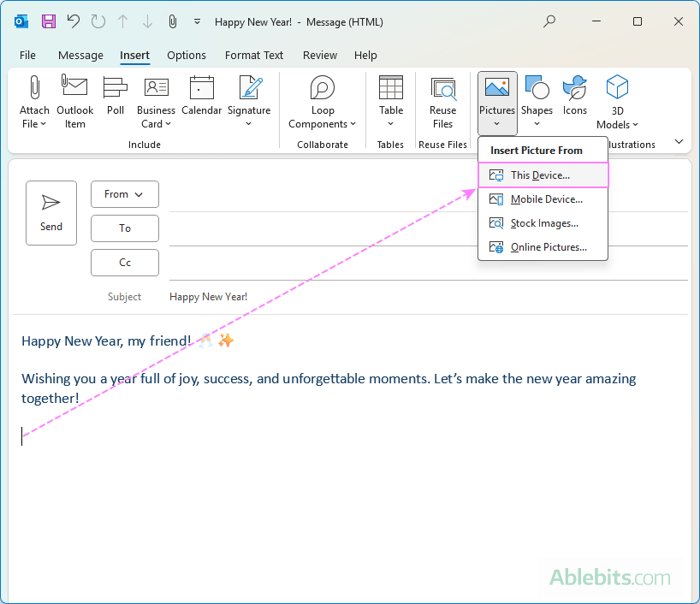
Task: Undo the last action
Action: point(74,21)
